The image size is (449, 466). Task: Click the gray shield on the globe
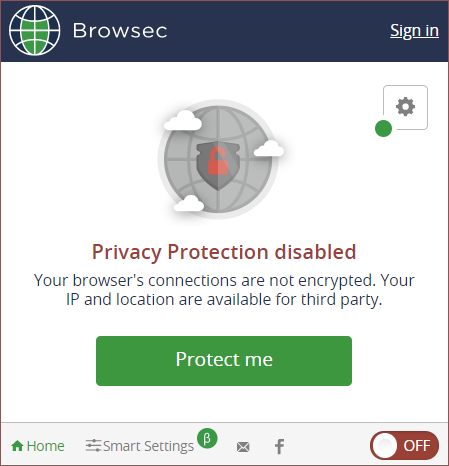[218, 166]
